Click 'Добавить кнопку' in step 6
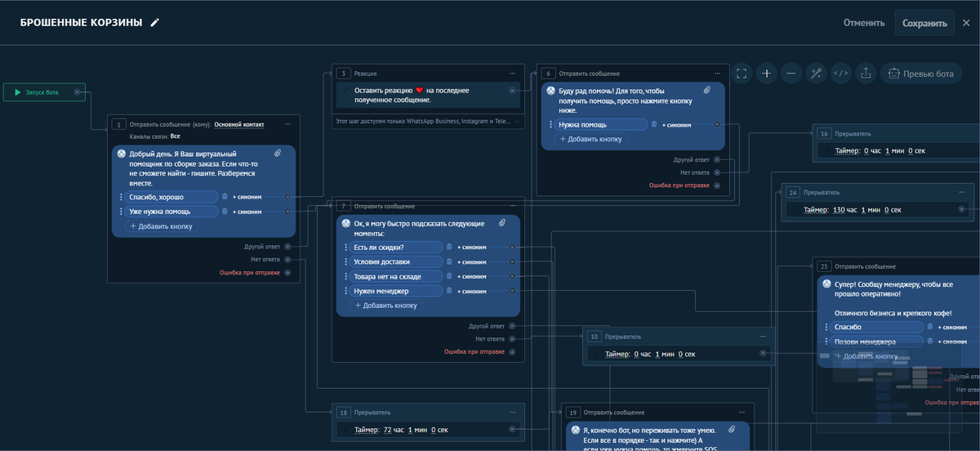This screenshot has height=451, width=980. 590,139
